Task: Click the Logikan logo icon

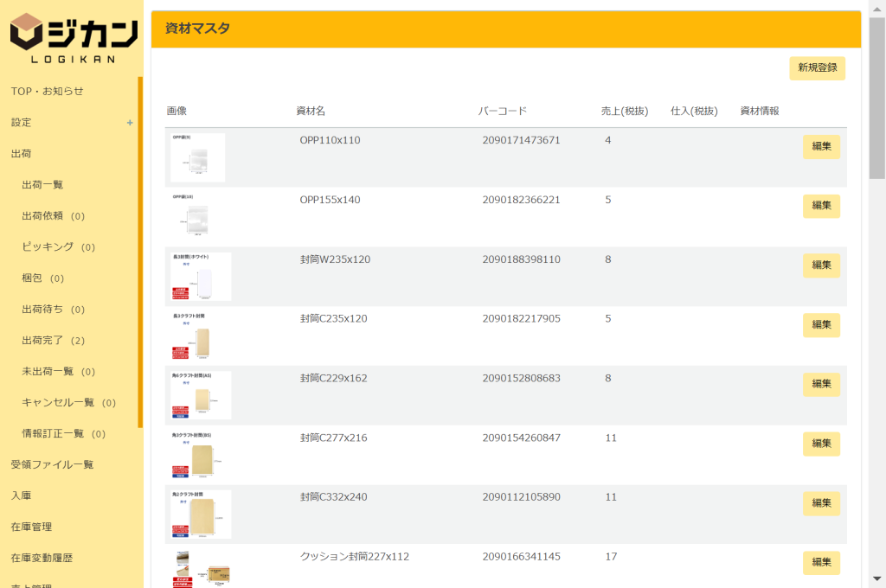Action: [28, 32]
